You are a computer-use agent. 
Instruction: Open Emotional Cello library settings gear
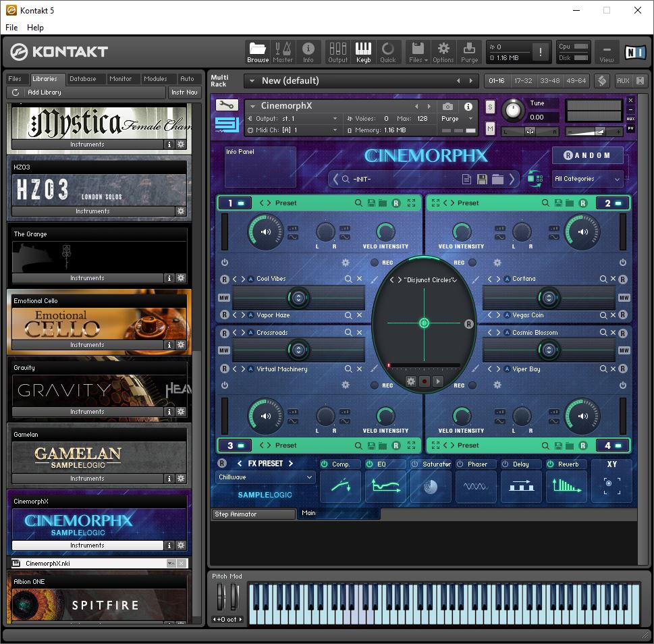(x=181, y=345)
